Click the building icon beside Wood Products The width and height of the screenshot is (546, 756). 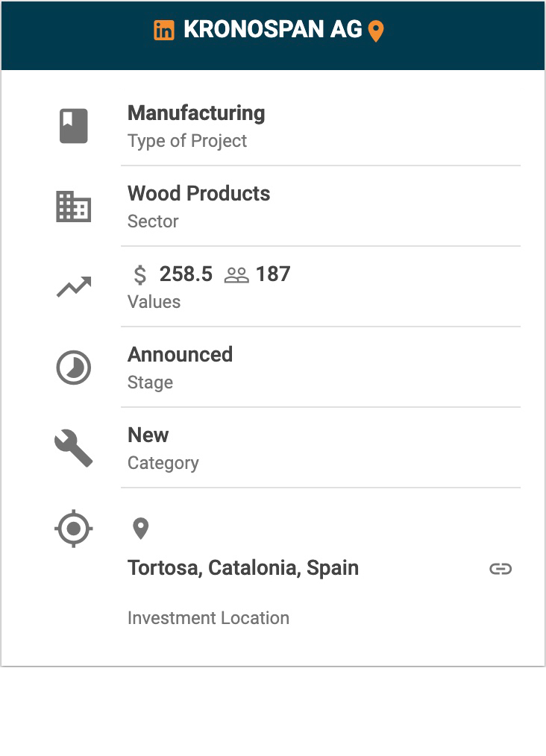pyautogui.click(x=74, y=207)
